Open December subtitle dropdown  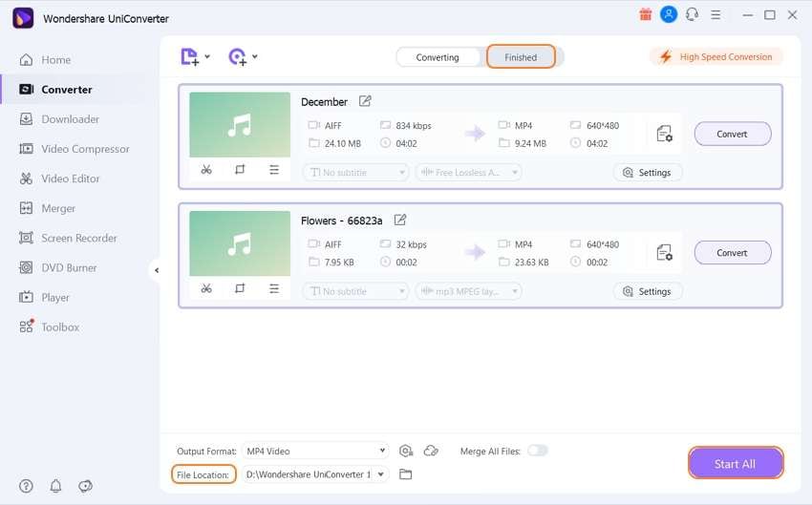[355, 172]
